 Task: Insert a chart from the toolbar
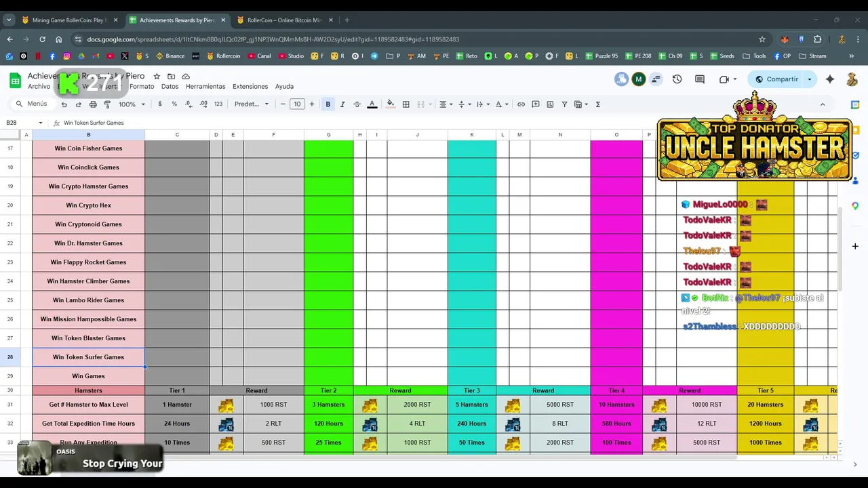click(x=550, y=104)
